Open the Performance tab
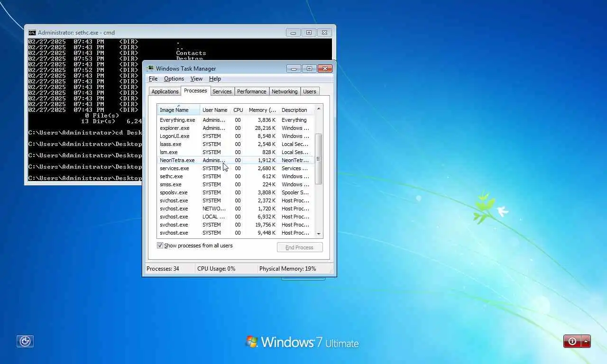607x364 pixels. [251, 91]
